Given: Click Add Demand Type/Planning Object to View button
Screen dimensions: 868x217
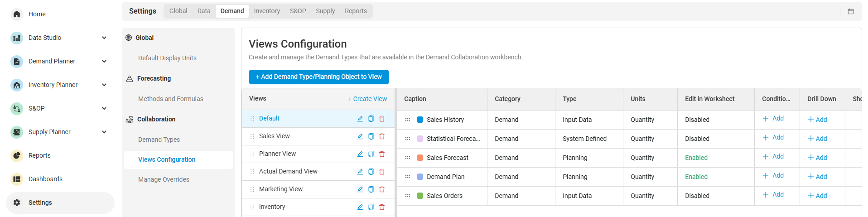Looking at the screenshot, I should (318, 77).
